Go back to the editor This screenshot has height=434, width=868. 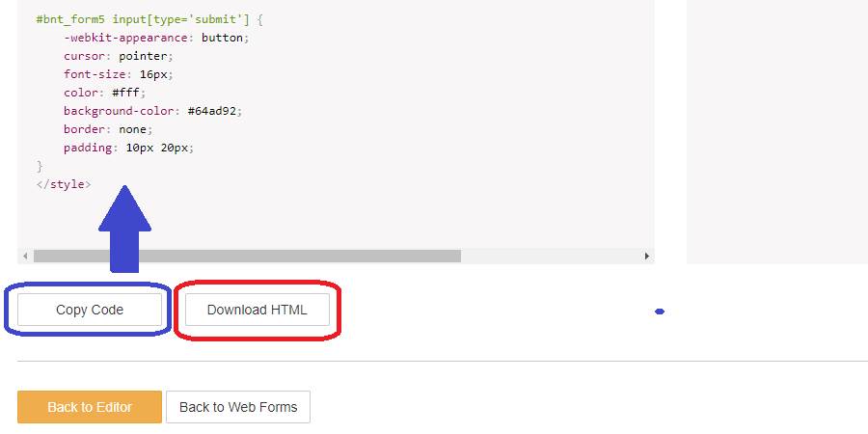point(90,407)
